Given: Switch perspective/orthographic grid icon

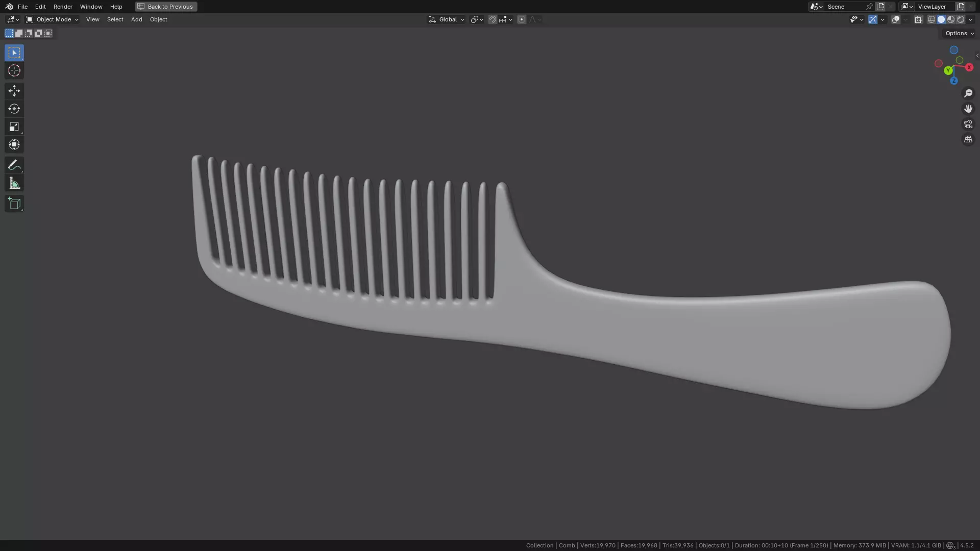Looking at the screenshot, I should pos(968,139).
